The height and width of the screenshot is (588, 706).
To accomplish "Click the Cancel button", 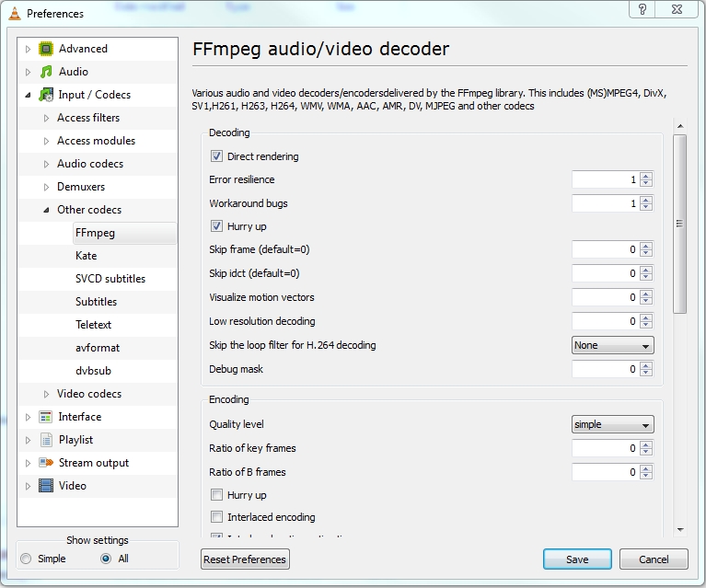I will click(654, 559).
